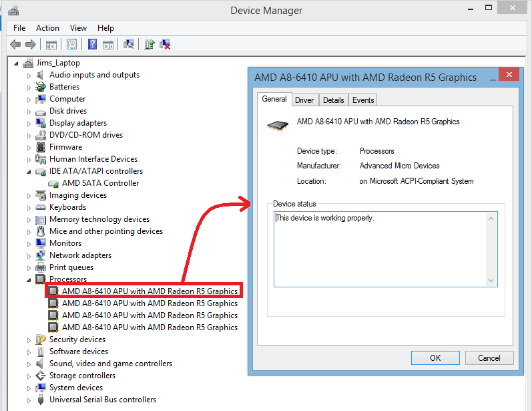Switch to the Driver tab
This screenshot has width=532, height=411.
coord(304,100)
